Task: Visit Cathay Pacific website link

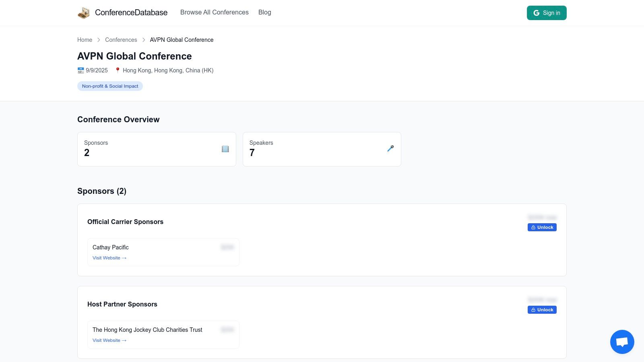Action: [109, 258]
